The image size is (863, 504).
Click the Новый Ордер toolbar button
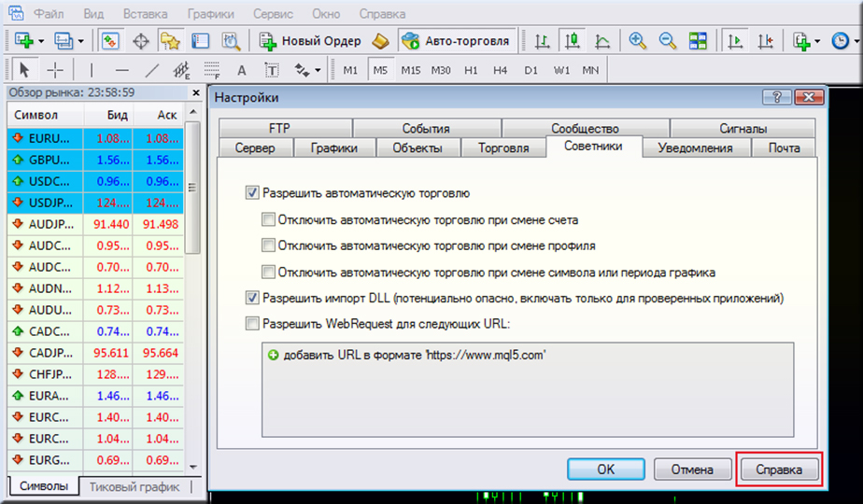pyautogui.click(x=310, y=41)
